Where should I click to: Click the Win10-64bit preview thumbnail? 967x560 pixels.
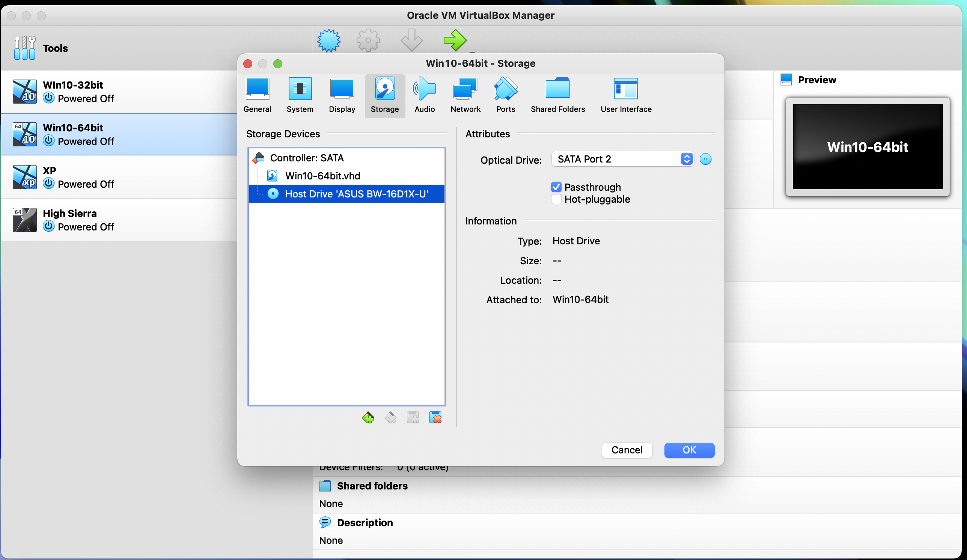(868, 147)
